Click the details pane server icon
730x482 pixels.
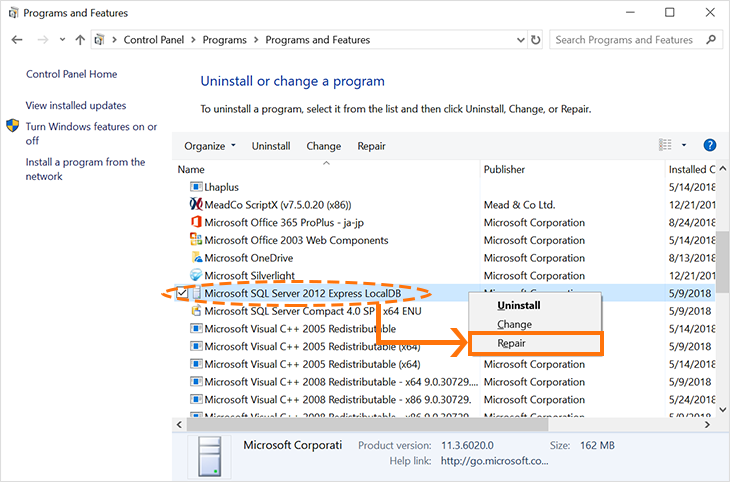click(209, 456)
